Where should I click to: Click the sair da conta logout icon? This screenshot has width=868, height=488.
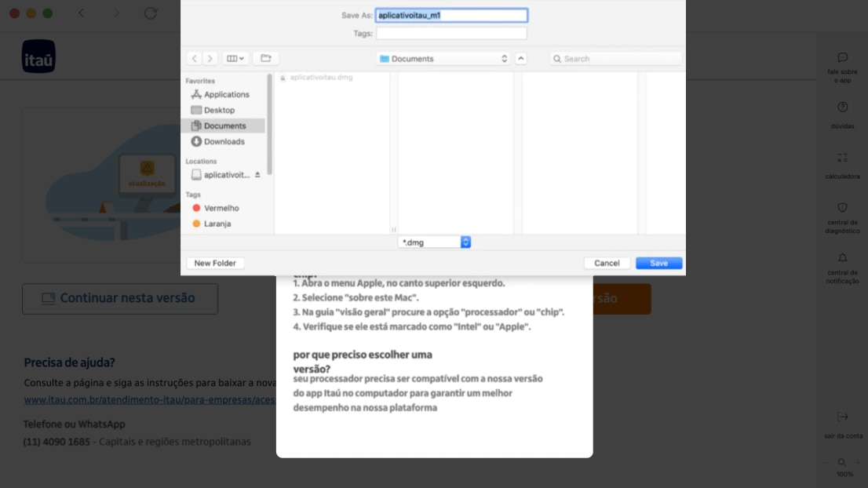[x=843, y=417]
